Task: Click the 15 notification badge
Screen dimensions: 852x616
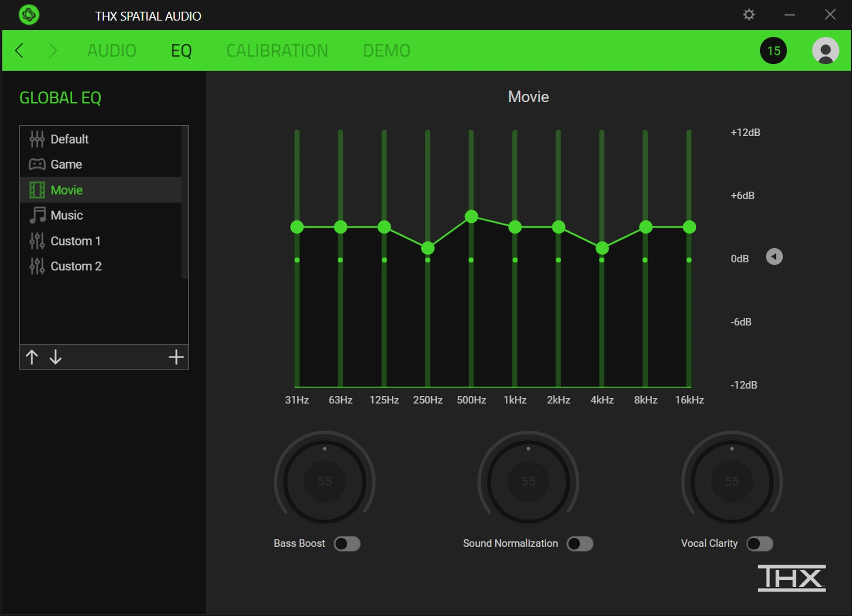Action: pos(773,51)
